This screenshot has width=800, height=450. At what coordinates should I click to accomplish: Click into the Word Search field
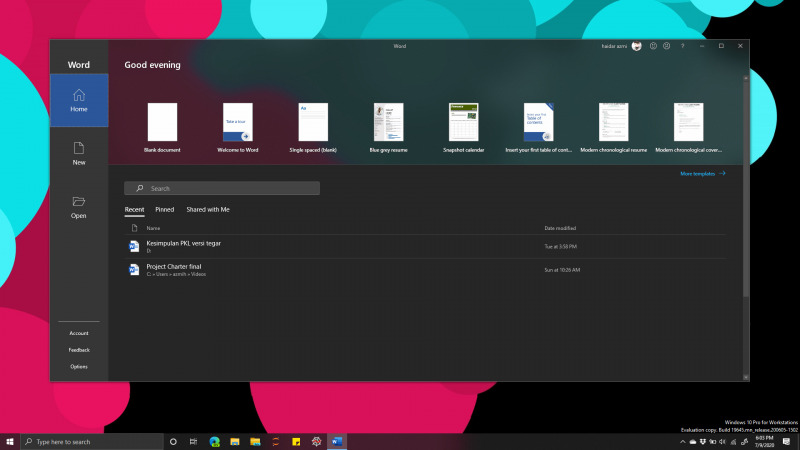click(x=222, y=188)
